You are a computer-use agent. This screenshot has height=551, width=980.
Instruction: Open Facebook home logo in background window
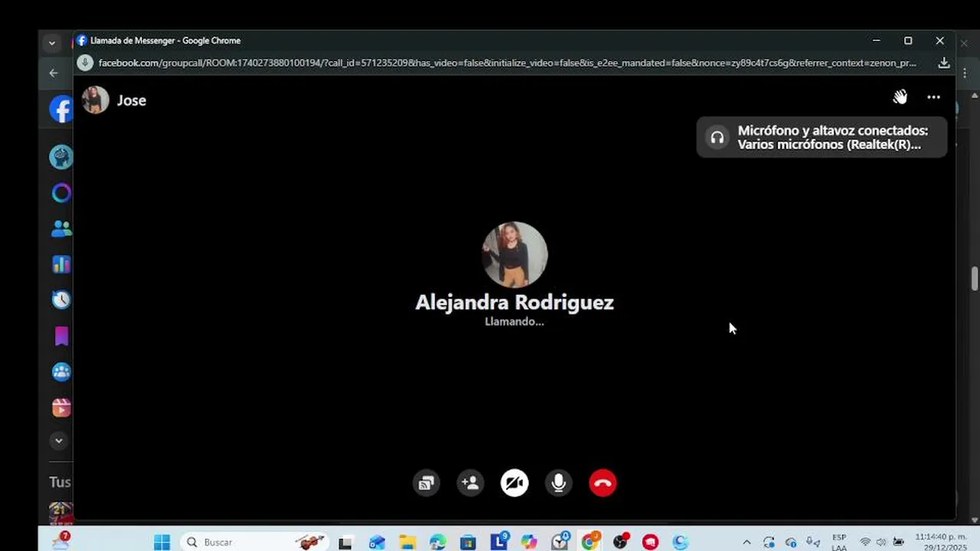coord(61,109)
